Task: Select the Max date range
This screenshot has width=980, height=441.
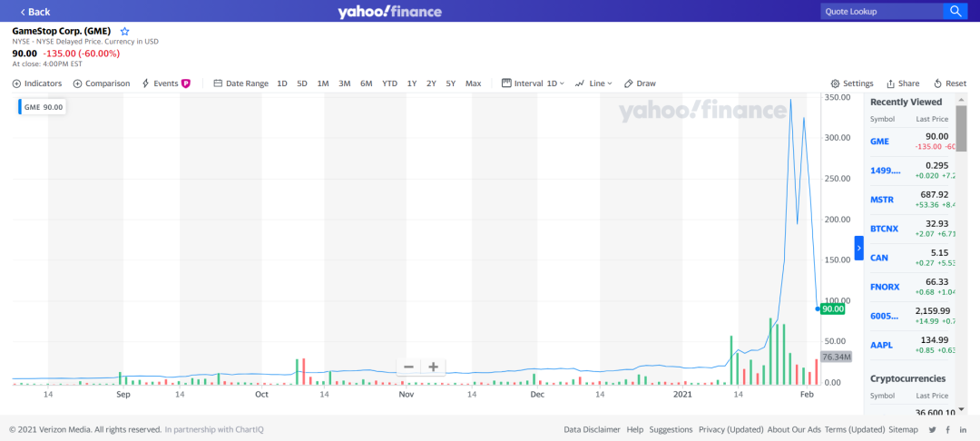Action: [x=473, y=83]
